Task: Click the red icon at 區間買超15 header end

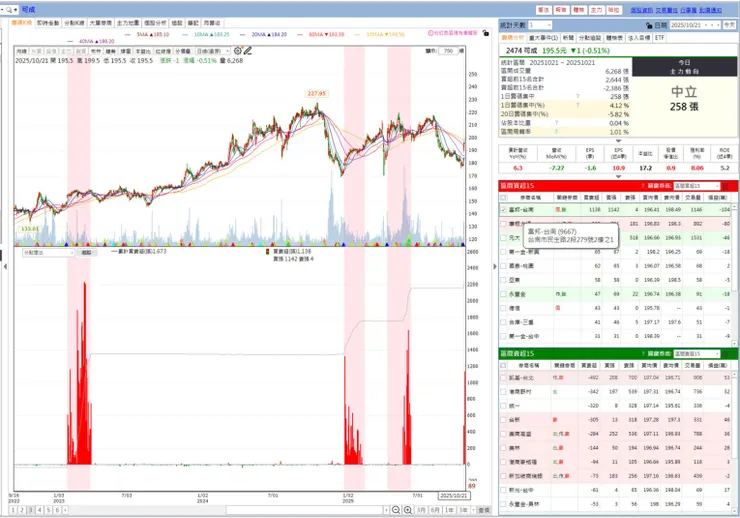Action: pos(726,186)
